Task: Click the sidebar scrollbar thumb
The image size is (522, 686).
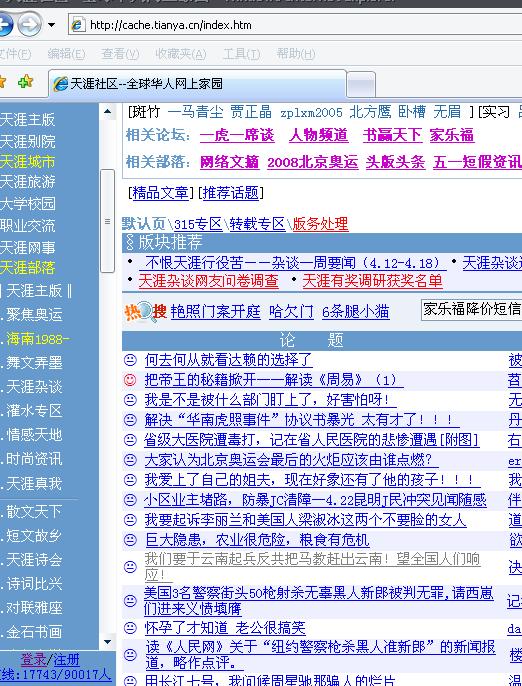Action: 107,221
